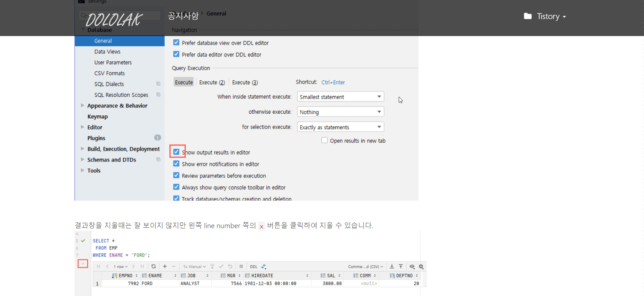Open CSV Formats settings

109,73
